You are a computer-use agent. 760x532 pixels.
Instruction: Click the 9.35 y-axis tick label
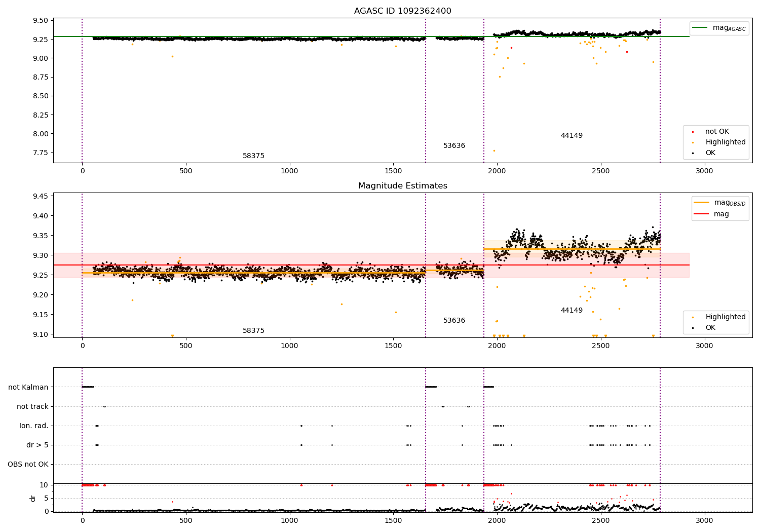point(41,236)
